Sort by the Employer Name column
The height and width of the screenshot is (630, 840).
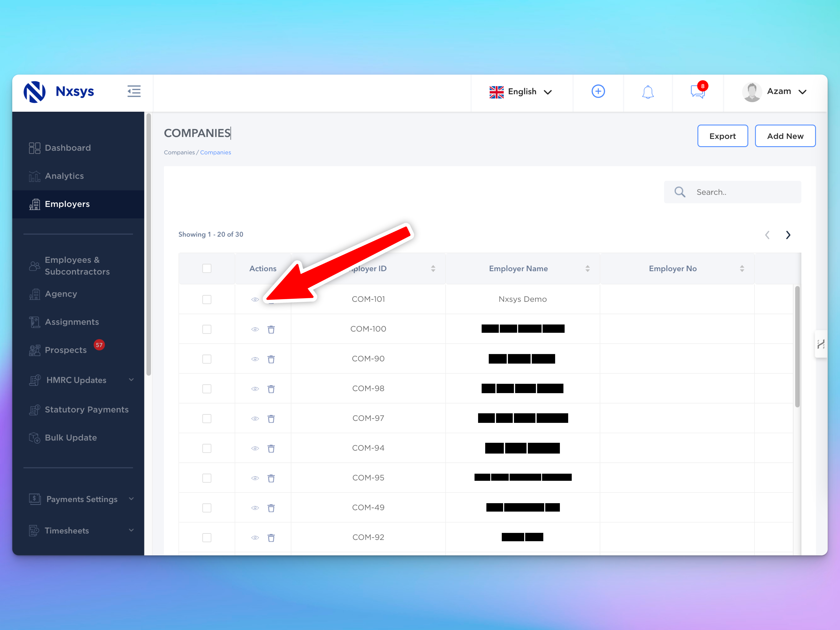(587, 269)
